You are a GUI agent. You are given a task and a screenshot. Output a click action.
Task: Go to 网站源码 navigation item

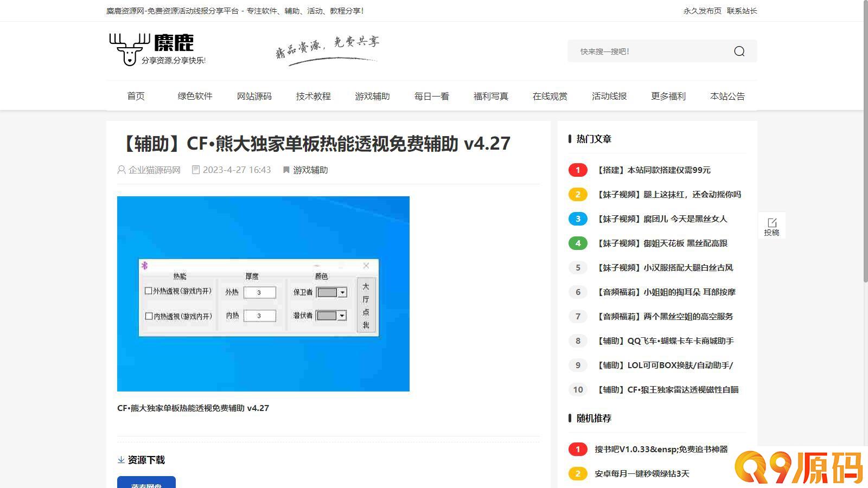(254, 96)
